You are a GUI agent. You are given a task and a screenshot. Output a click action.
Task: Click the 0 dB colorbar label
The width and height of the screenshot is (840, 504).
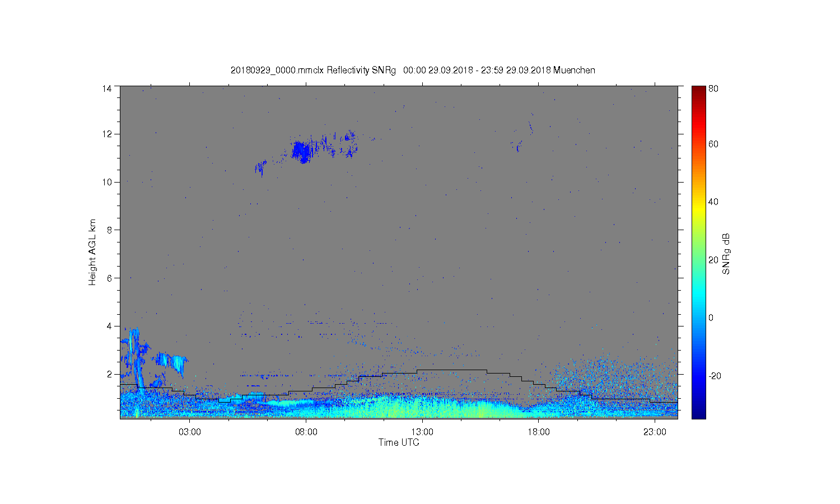click(x=711, y=318)
